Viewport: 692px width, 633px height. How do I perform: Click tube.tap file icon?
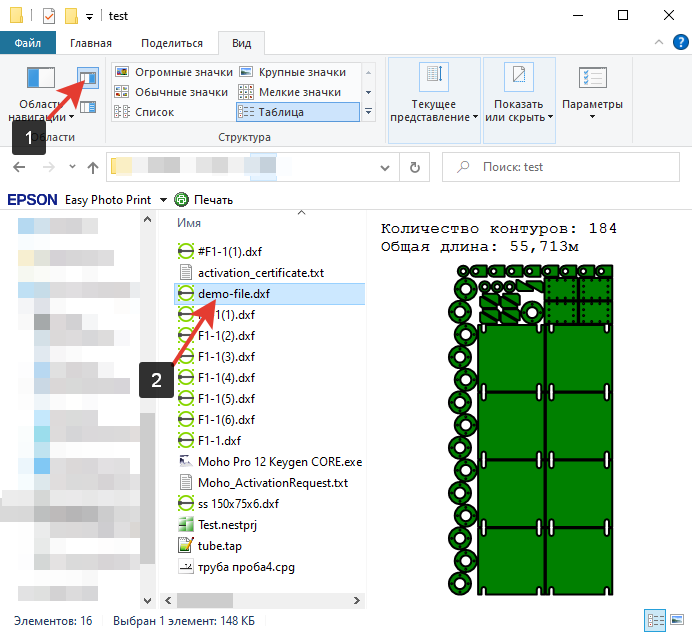click(186, 546)
